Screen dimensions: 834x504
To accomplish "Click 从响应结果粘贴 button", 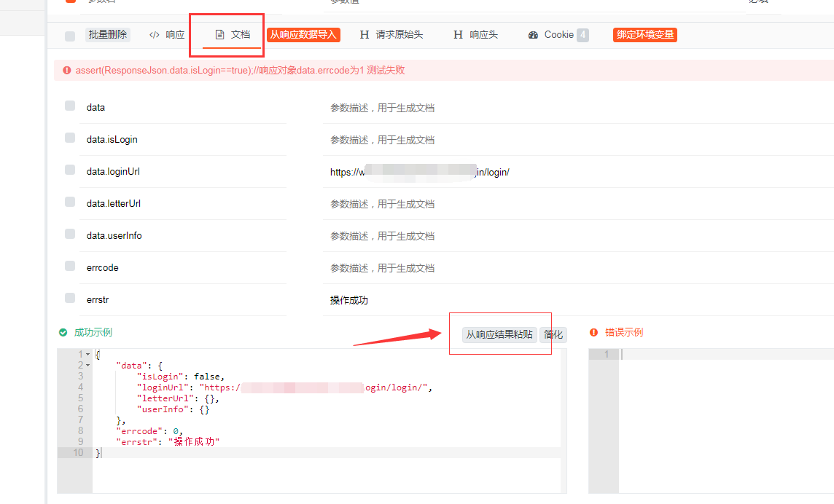I will pos(499,334).
